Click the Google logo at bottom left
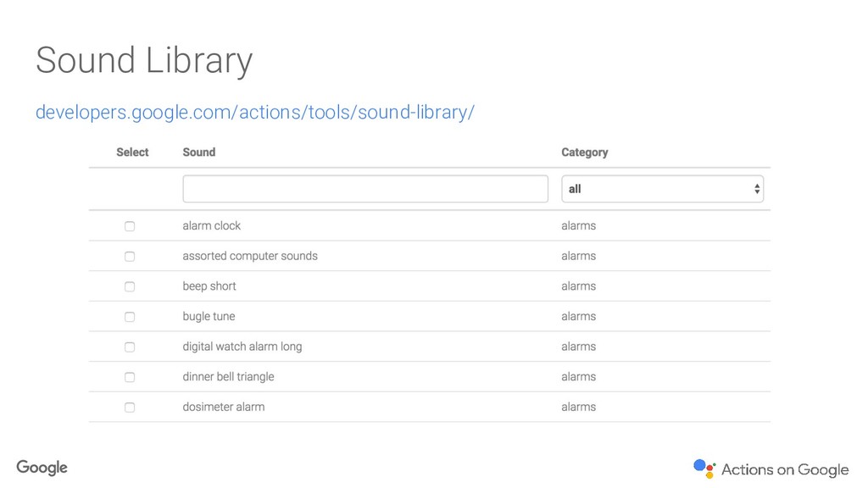 click(x=42, y=468)
